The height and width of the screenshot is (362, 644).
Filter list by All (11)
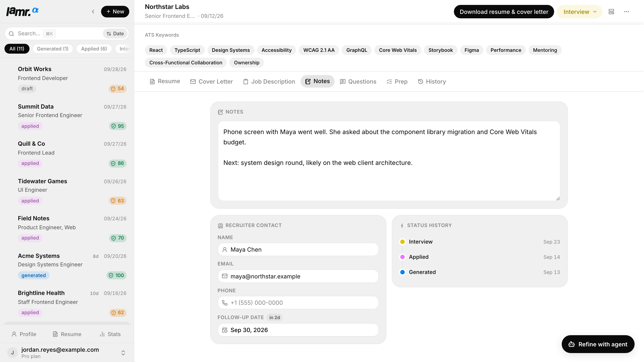pyautogui.click(x=17, y=49)
